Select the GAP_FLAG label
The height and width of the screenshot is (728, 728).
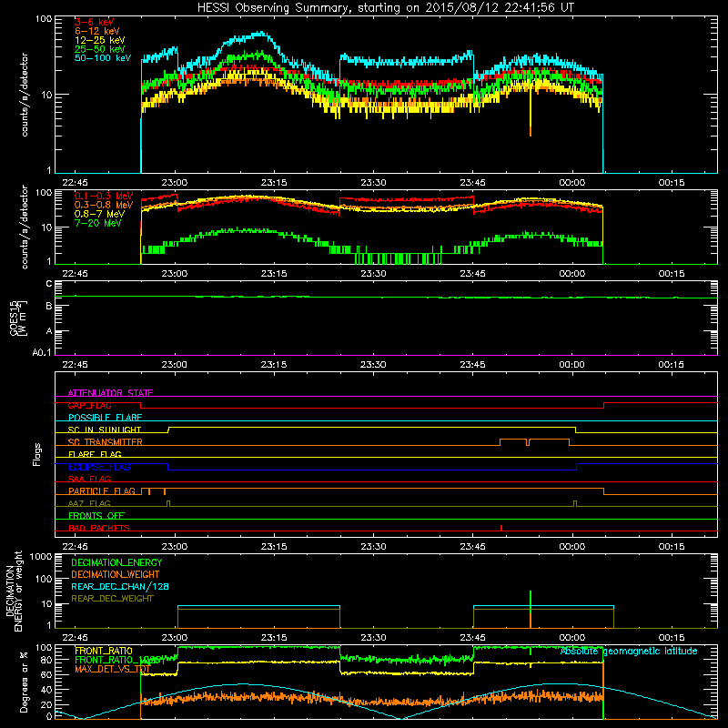click(90, 405)
